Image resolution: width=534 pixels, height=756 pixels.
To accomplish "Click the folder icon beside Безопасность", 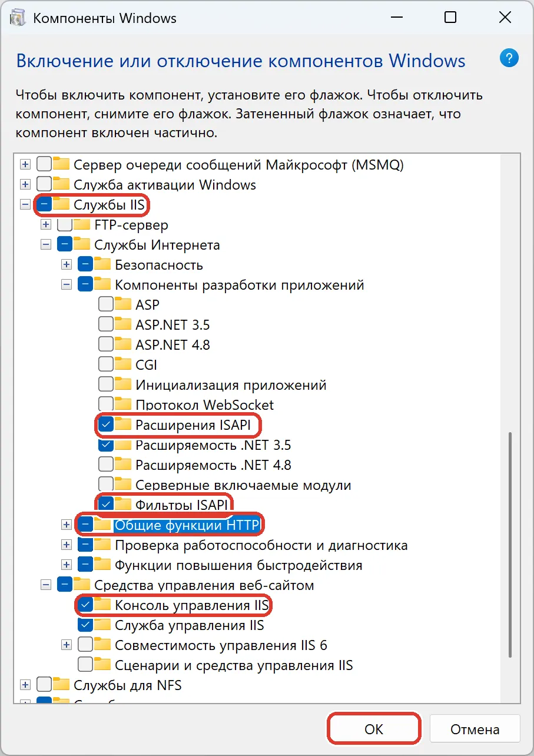I will click(x=102, y=264).
